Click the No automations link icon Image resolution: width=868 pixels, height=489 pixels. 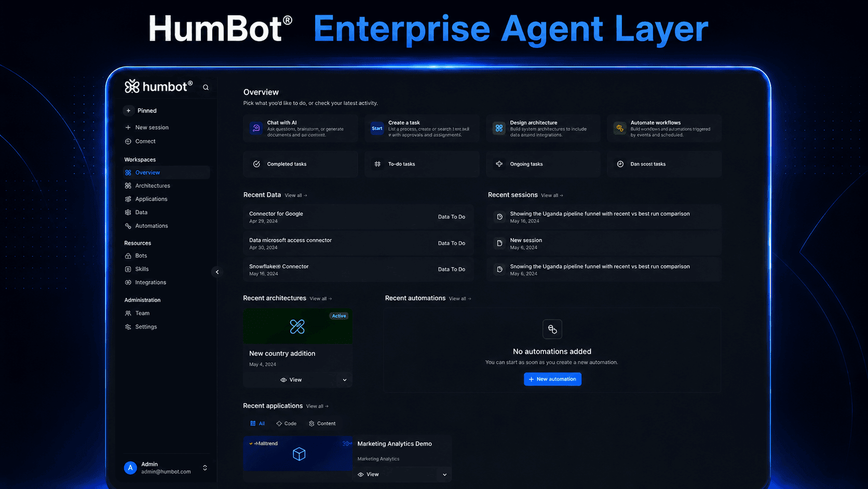click(x=552, y=329)
